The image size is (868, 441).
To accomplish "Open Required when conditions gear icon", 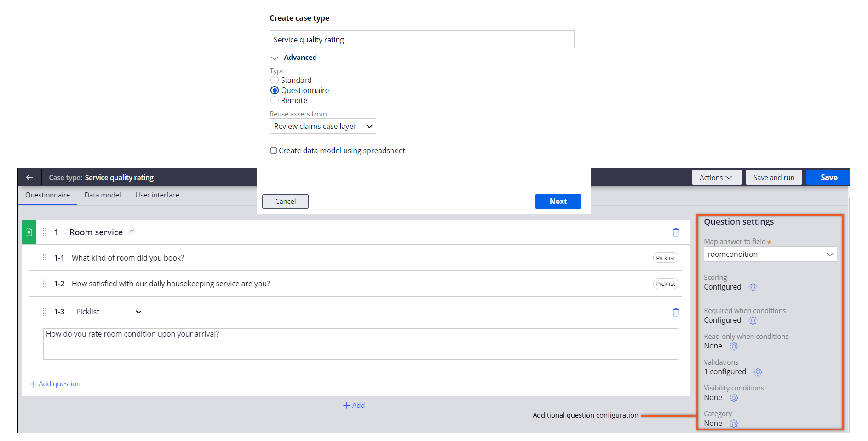I will (x=753, y=320).
